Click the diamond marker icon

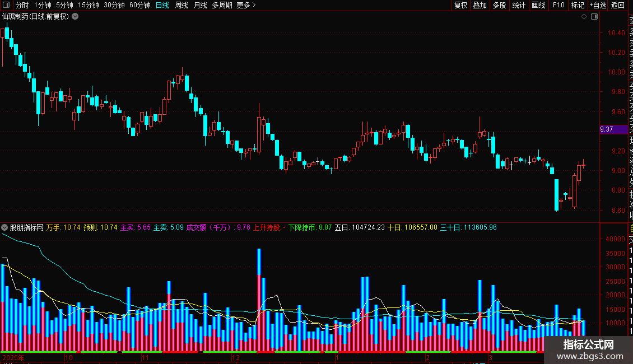(584, 17)
